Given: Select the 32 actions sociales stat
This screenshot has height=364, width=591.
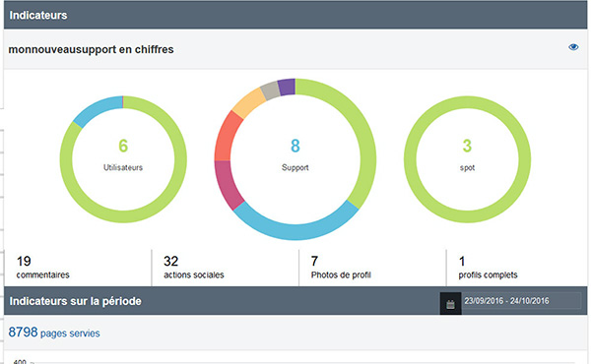Looking at the screenshot, I should [x=193, y=268].
